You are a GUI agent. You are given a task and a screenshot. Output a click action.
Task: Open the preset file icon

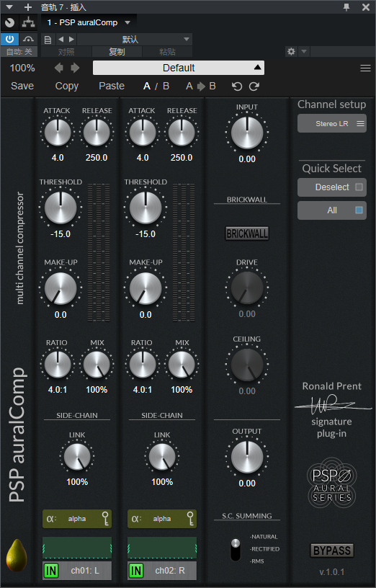pyautogui.click(x=48, y=40)
